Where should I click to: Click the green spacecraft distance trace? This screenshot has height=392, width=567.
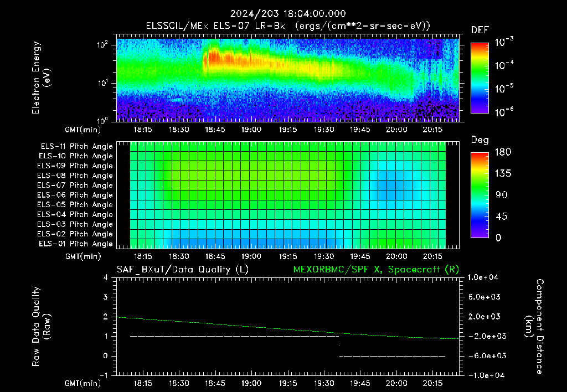pyautogui.click(x=288, y=328)
